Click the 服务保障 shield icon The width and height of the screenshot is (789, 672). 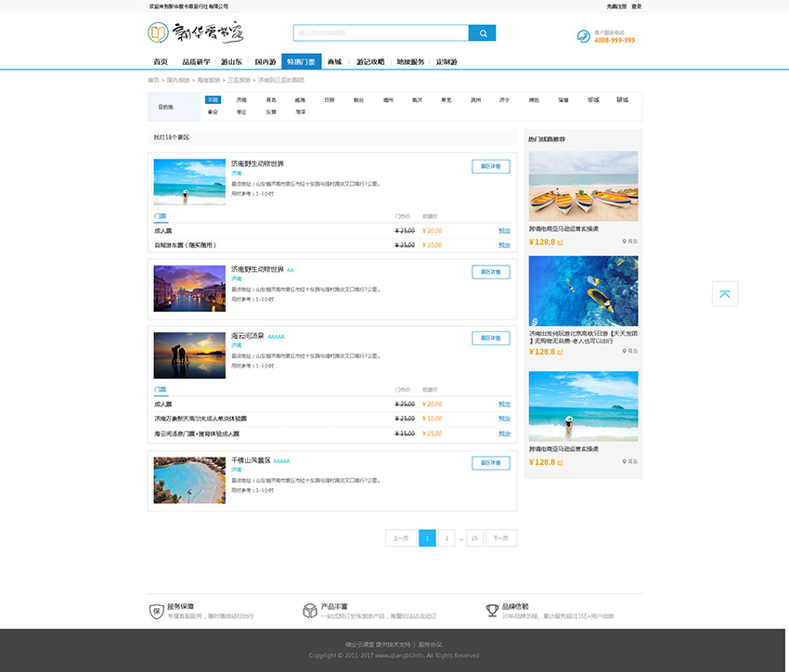click(156, 611)
